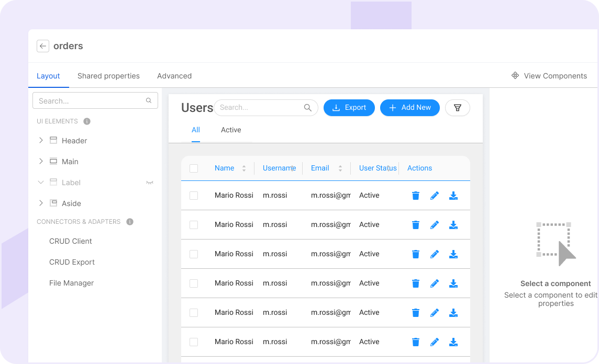
Task: Click the info icon beside CONNECTORS & ADAPTERS
Action: click(x=129, y=221)
